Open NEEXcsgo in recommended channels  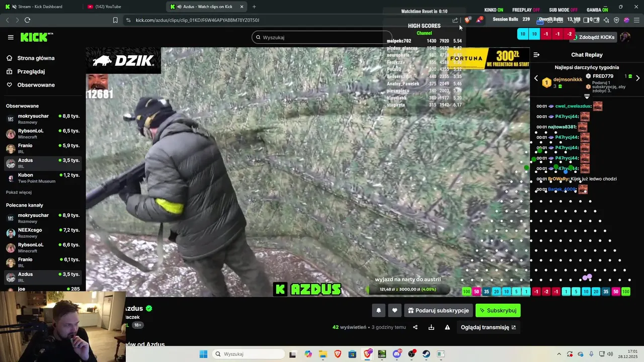[43, 233]
